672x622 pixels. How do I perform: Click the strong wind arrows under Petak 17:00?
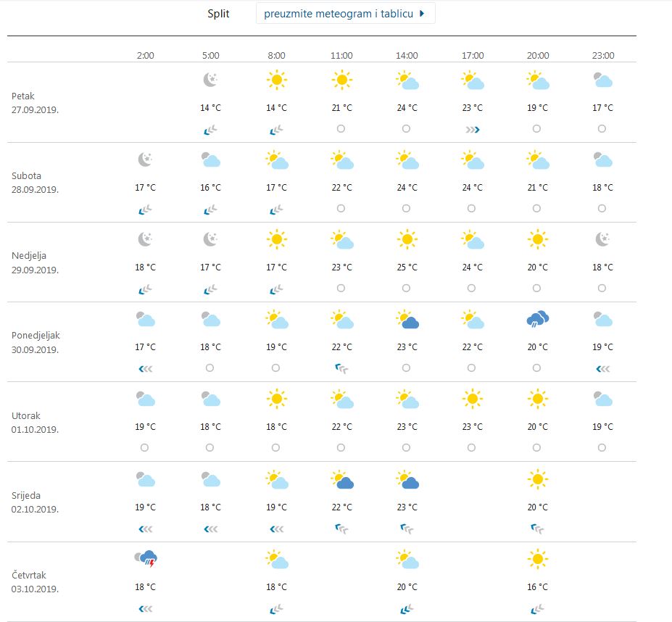click(x=471, y=128)
